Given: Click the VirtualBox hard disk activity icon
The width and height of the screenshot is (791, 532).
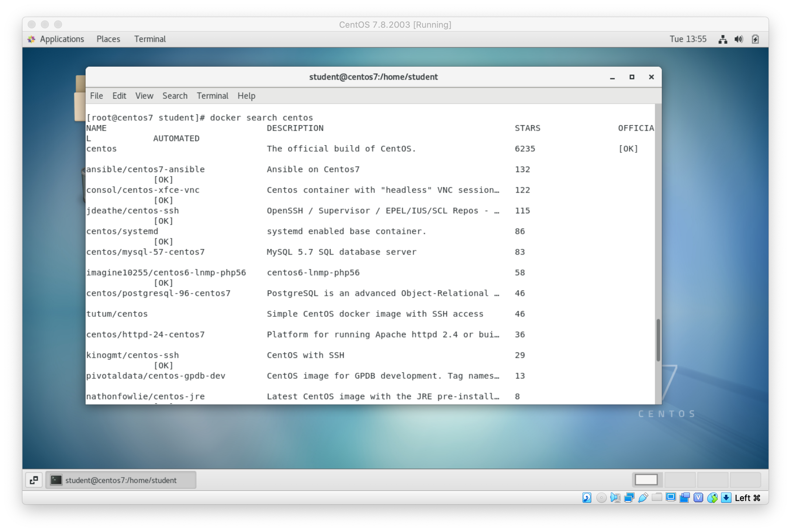Looking at the screenshot, I should [x=586, y=498].
